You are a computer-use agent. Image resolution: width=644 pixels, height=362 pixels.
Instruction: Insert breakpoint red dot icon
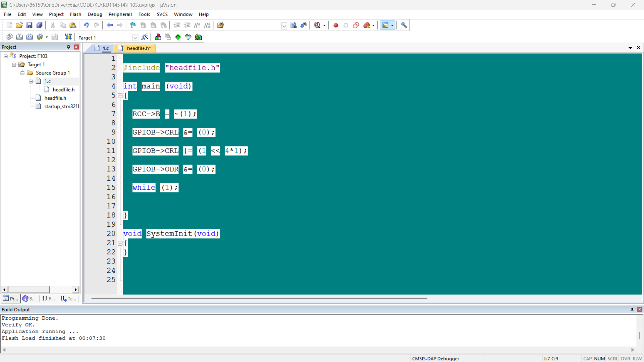(336, 25)
